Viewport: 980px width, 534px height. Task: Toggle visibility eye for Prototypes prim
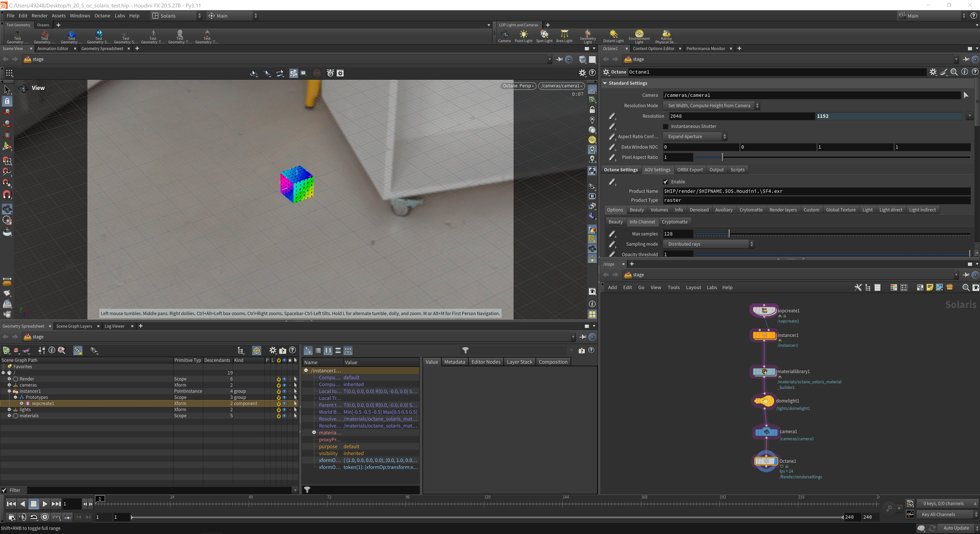pos(284,397)
